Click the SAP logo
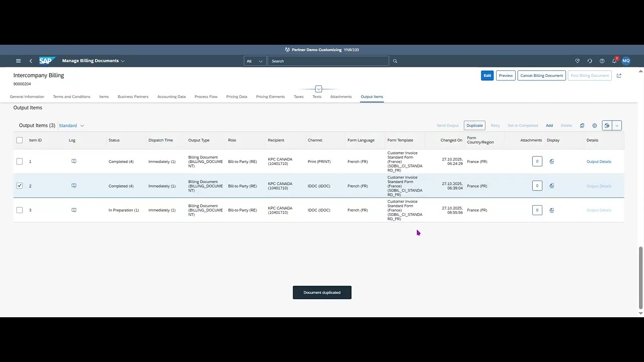Image resolution: width=644 pixels, height=362 pixels. 47,61
